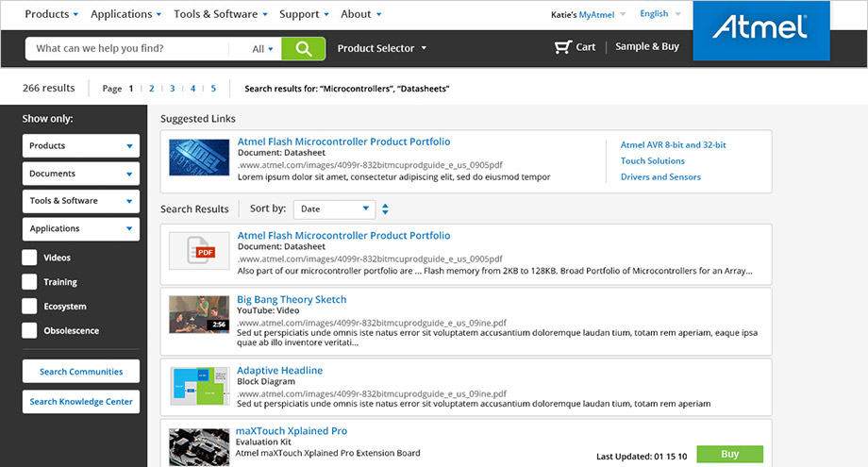Expand the Product Selector dropdown
Screen dimensions: 868x467
tap(382, 48)
